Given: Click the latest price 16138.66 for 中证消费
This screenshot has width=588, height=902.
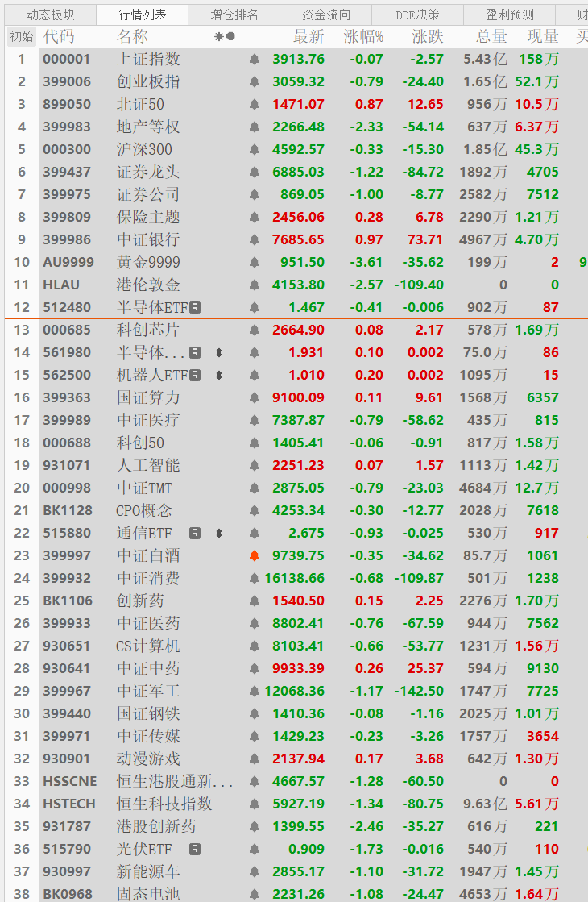Looking at the screenshot, I should (295, 578).
